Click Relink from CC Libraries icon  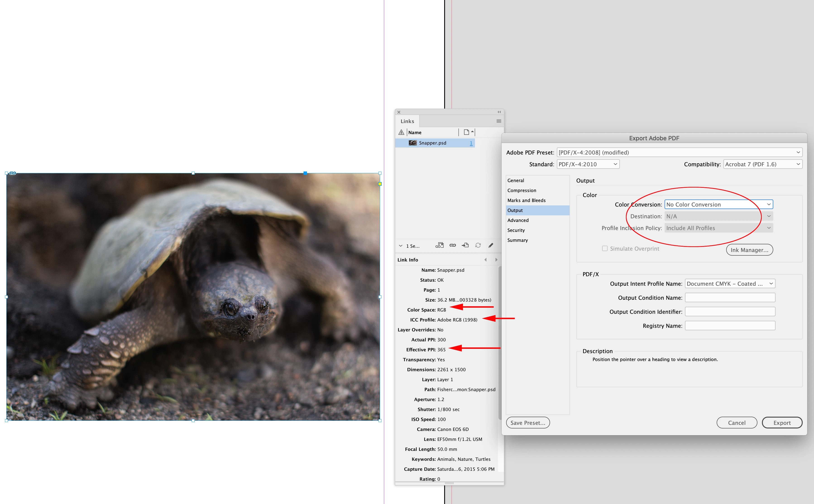pyautogui.click(x=439, y=245)
